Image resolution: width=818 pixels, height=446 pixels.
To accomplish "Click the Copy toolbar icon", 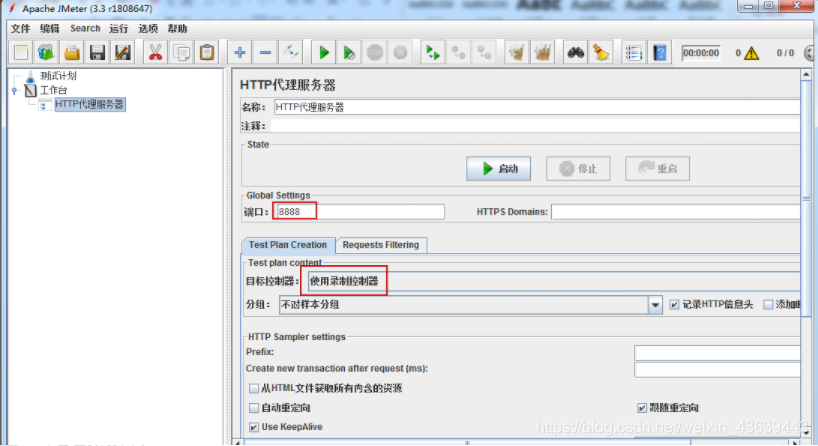I will pos(182,53).
